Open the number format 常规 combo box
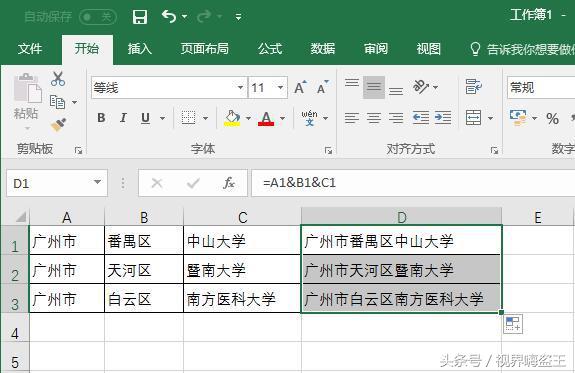 tap(541, 88)
